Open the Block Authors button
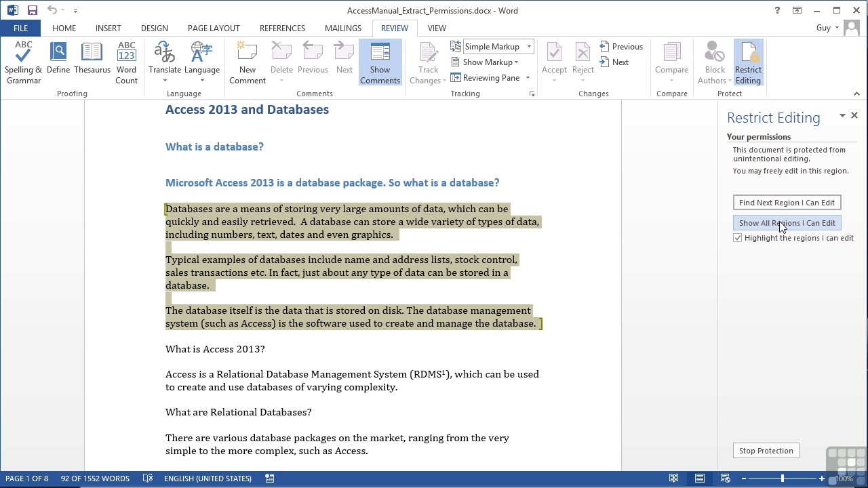This screenshot has width=868, height=488. click(715, 62)
